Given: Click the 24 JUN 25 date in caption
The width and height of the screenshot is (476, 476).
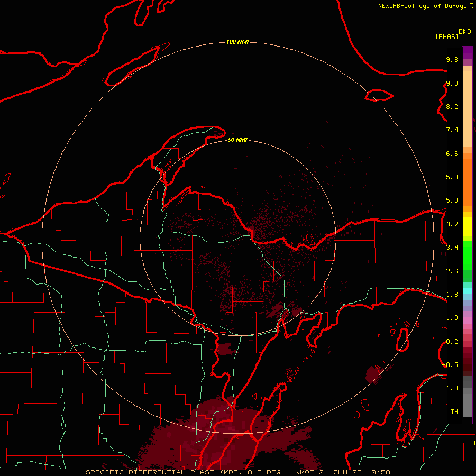Looking at the screenshot, I should pyautogui.click(x=340, y=472).
